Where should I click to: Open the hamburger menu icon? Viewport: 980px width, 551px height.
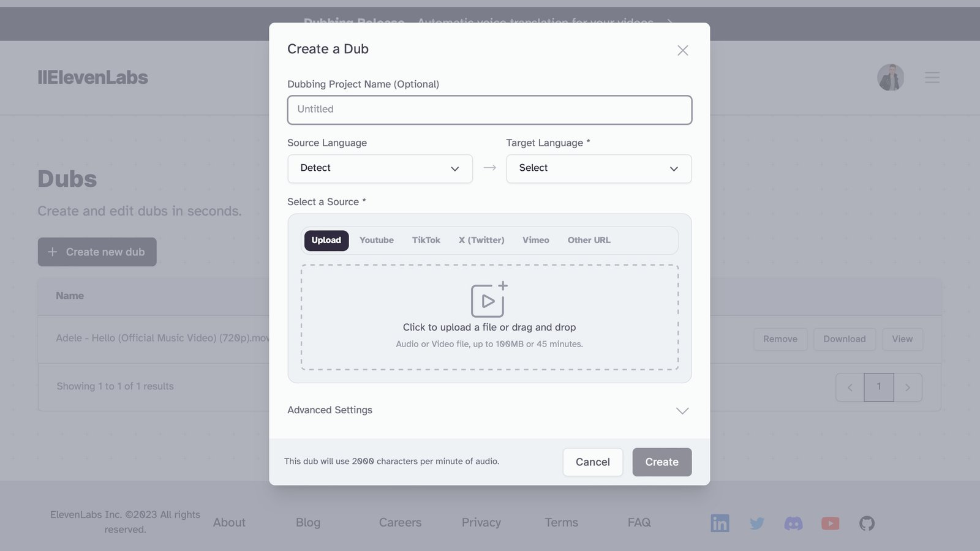coord(932,78)
